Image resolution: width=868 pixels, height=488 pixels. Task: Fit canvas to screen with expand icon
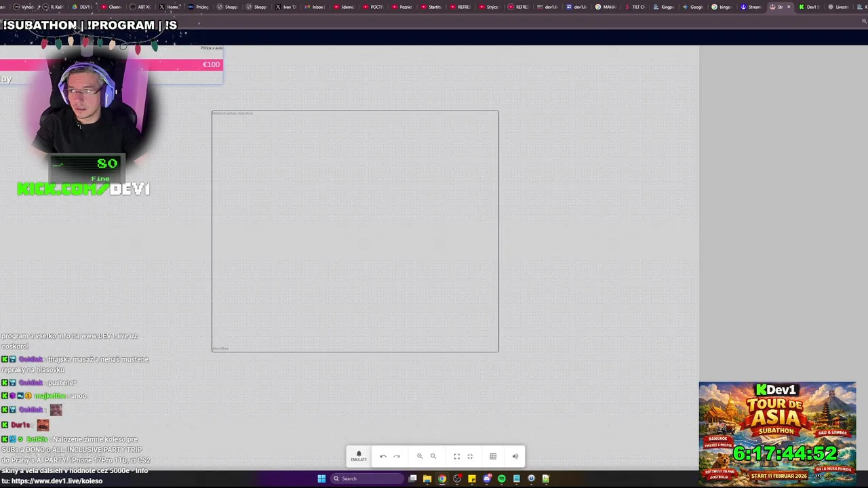pyautogui.click(x=456, y=456)
